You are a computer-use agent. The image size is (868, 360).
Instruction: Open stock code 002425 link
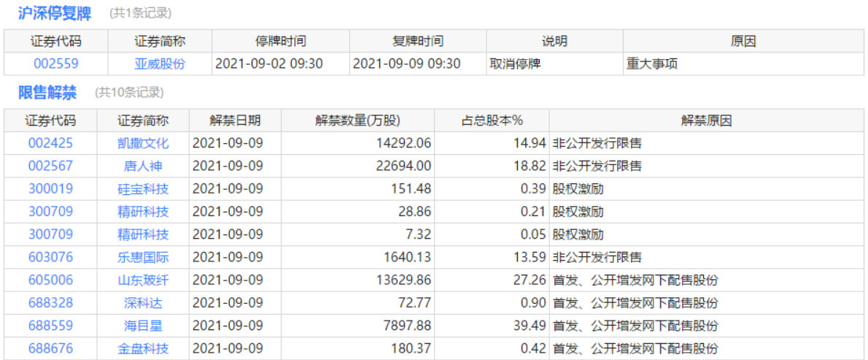pos(50,143)
